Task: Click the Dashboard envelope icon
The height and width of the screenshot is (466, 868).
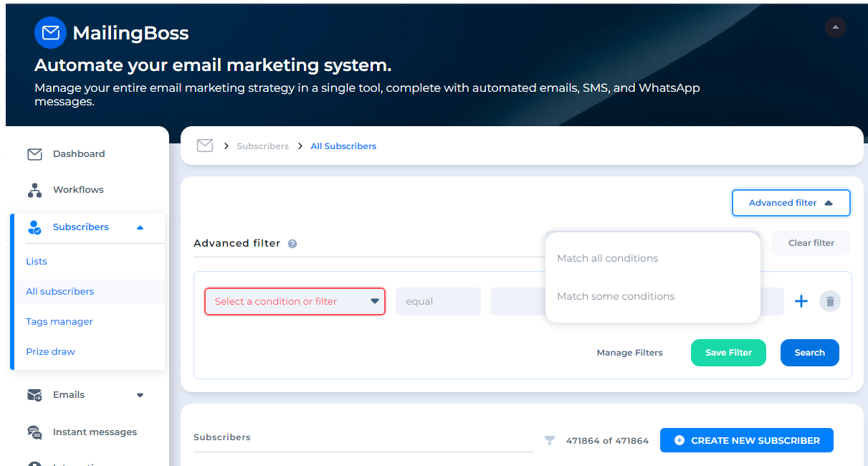Action: click(34, 154)
